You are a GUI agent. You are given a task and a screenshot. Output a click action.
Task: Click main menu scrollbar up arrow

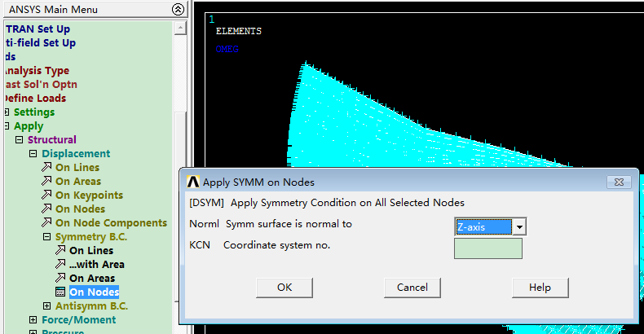pos(180,29)
